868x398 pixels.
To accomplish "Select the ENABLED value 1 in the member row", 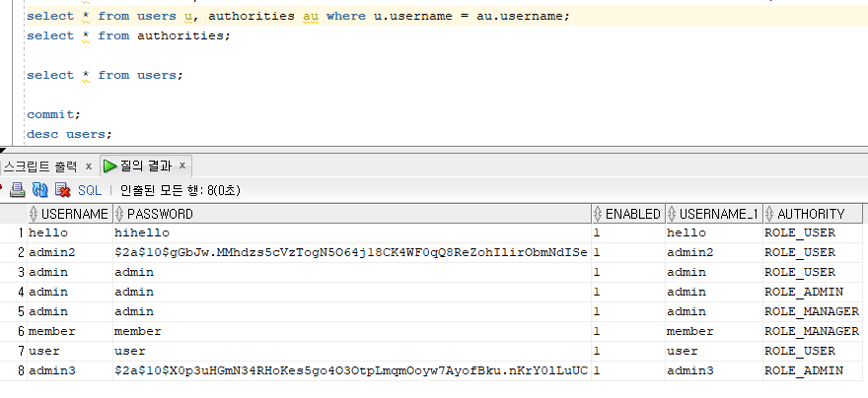I will [628, 331].
